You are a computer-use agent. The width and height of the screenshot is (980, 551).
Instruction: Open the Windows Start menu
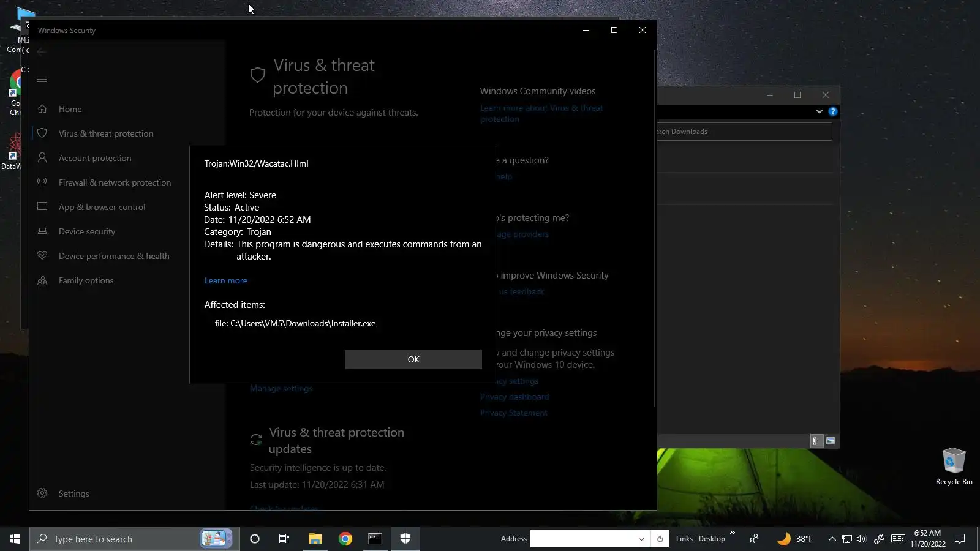[x=15, y=539]
